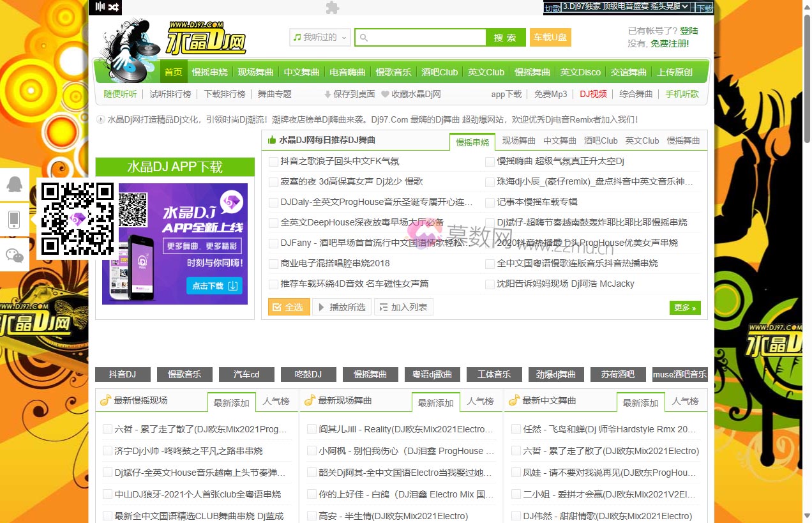Screen dimensions: 812x523
Task: Click the magnifier icon inside the search box
Action: [x=363, y=37]
